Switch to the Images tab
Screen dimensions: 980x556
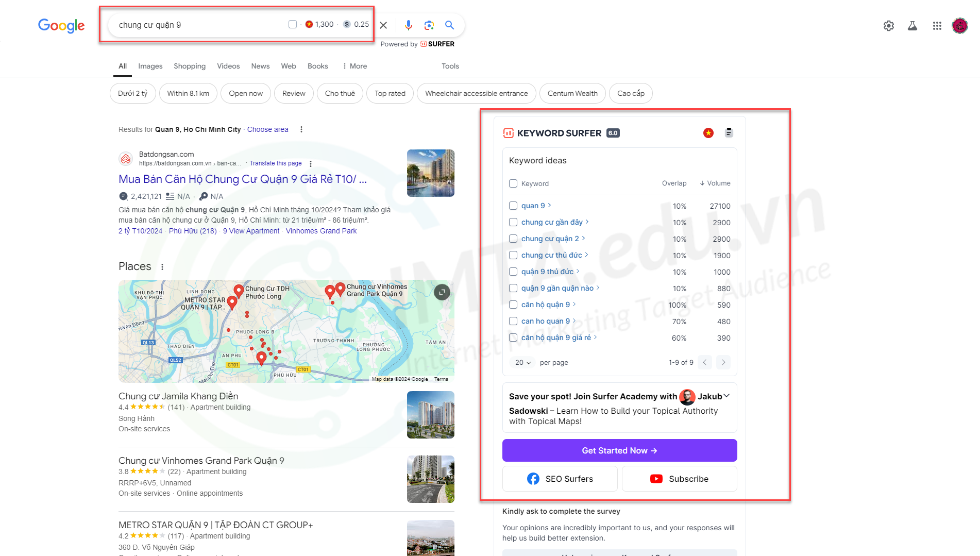150,66
